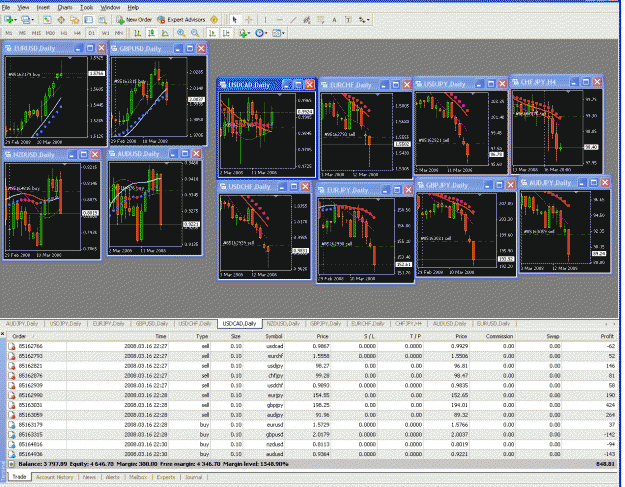The image size is (625, 487).
Task: Open the Journal terminal tab
Action: pos(193,477)
